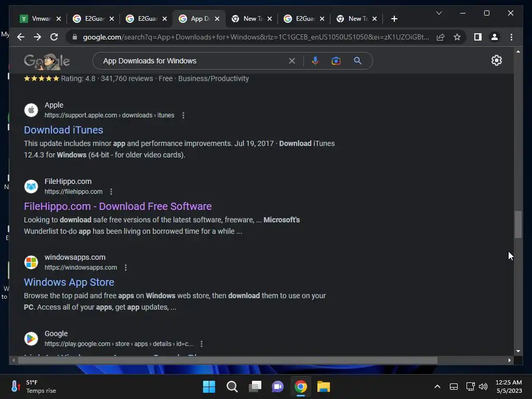Click the windowsapps.com favicon

[x=31, y=262]
